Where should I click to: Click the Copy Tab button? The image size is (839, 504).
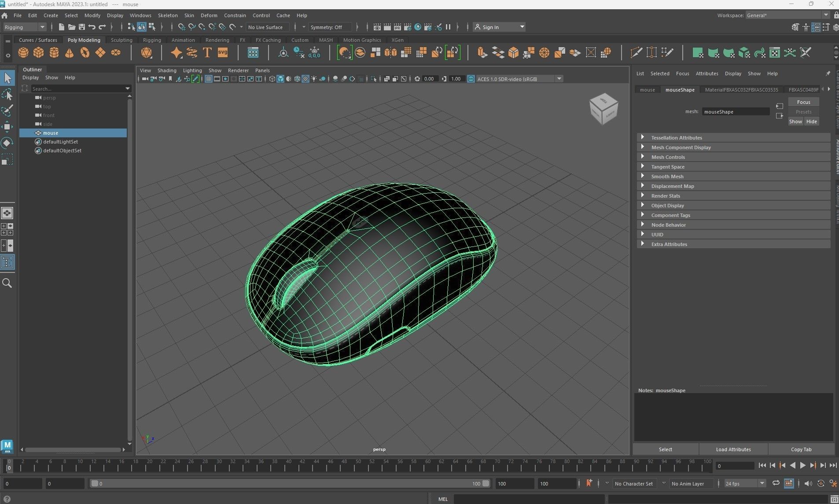click(x=801, y=449)
